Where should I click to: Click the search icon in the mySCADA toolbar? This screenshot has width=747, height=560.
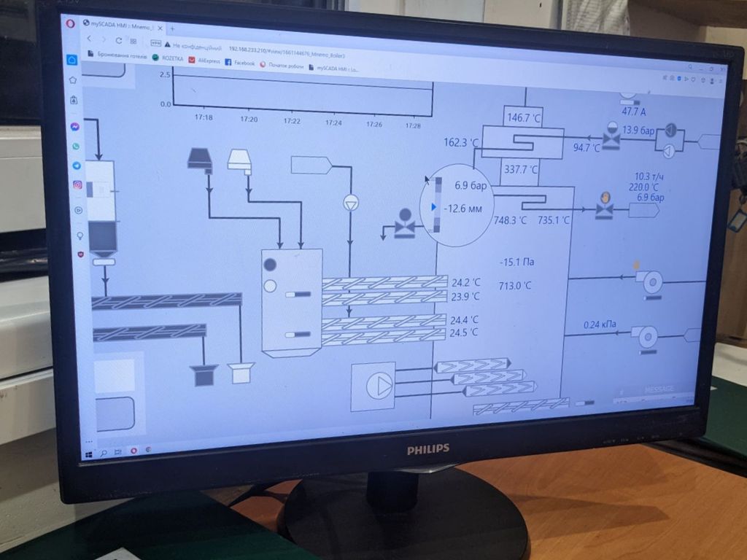point(690,66)
